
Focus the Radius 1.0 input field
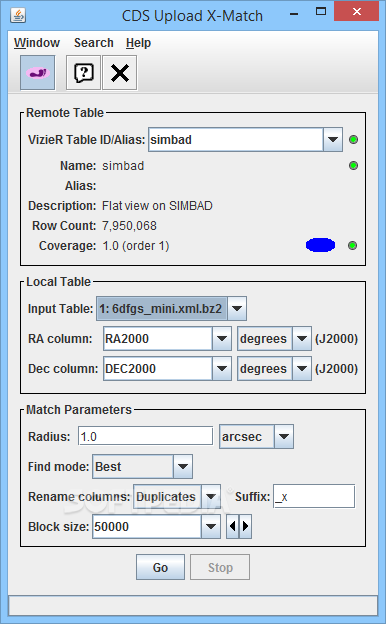pos(146,436)
